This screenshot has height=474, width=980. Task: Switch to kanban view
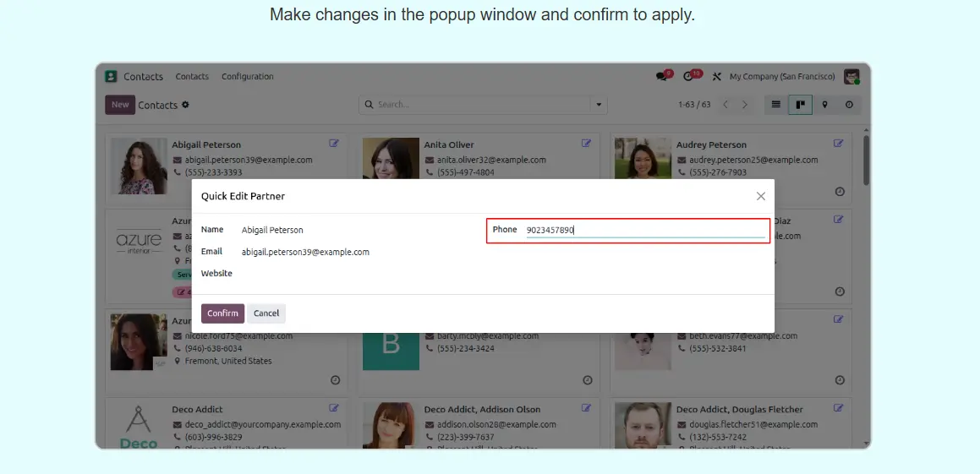800,105
